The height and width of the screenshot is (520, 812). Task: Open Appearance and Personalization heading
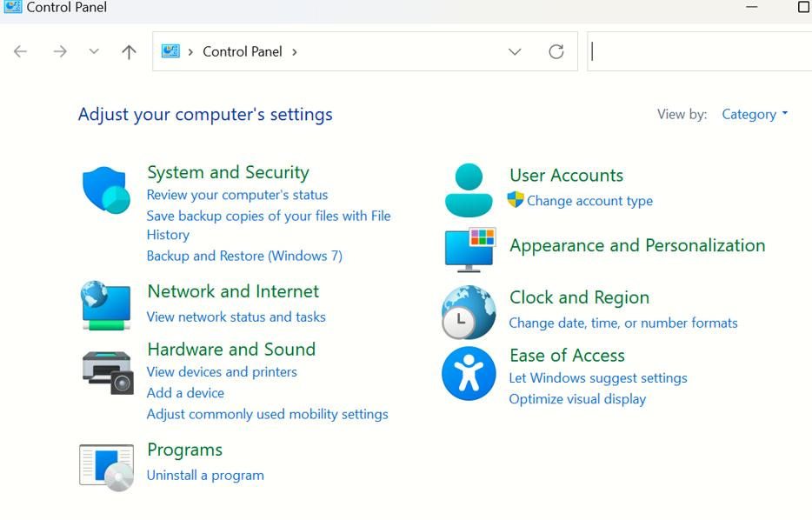tap(637, 245)
